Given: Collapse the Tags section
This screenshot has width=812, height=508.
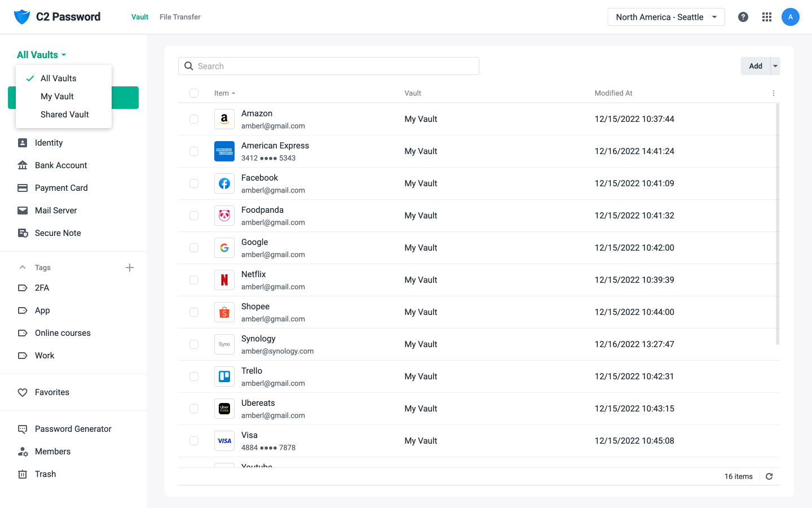Looking at the screenshot, I should pyautogui.click(x=23, y=267).
